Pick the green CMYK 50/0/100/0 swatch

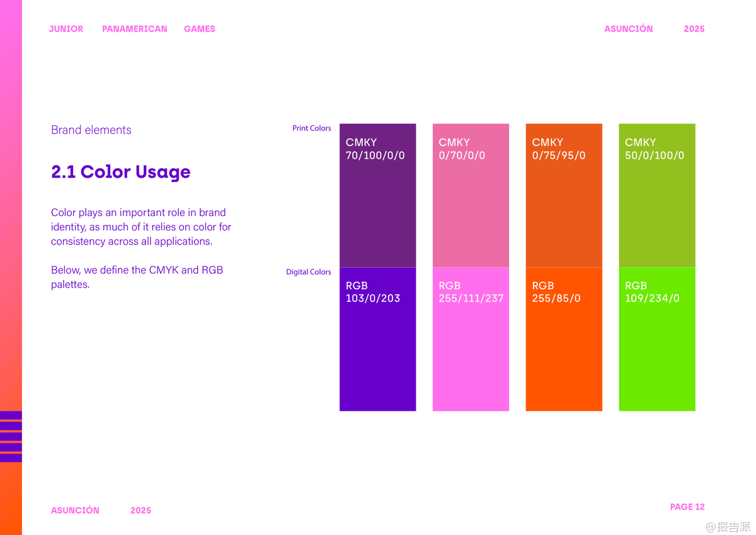coord(657,195)
